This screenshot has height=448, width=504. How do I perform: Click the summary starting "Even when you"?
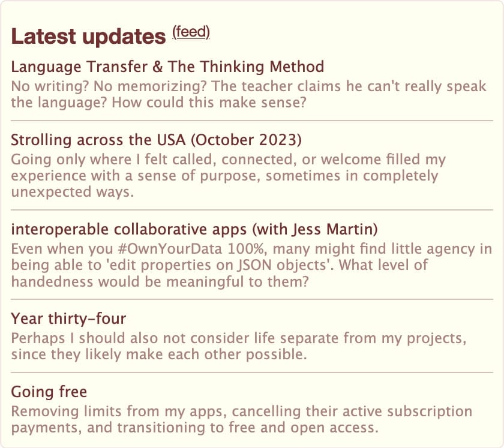pos(251,264)
